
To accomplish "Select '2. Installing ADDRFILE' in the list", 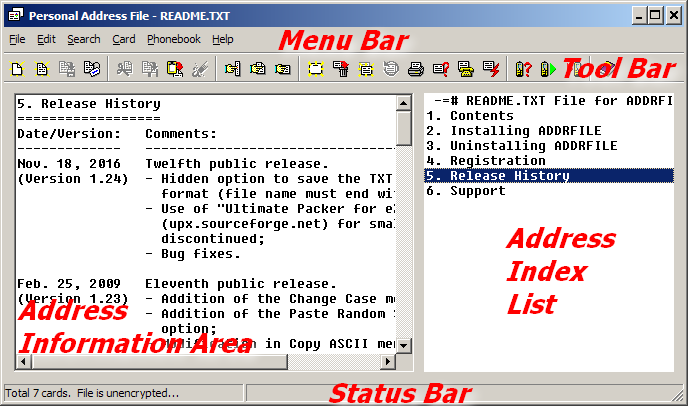I will pos(549,131).
